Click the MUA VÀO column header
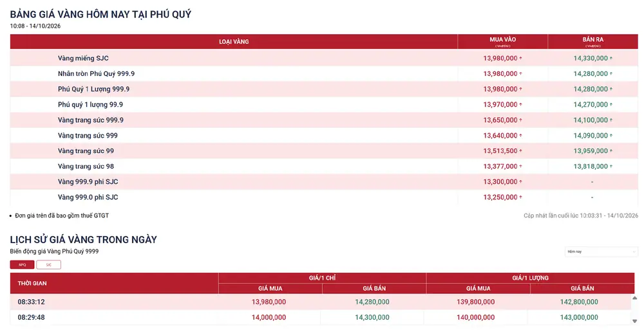This screenshot has width=644, height=330. tap(502, 41)
